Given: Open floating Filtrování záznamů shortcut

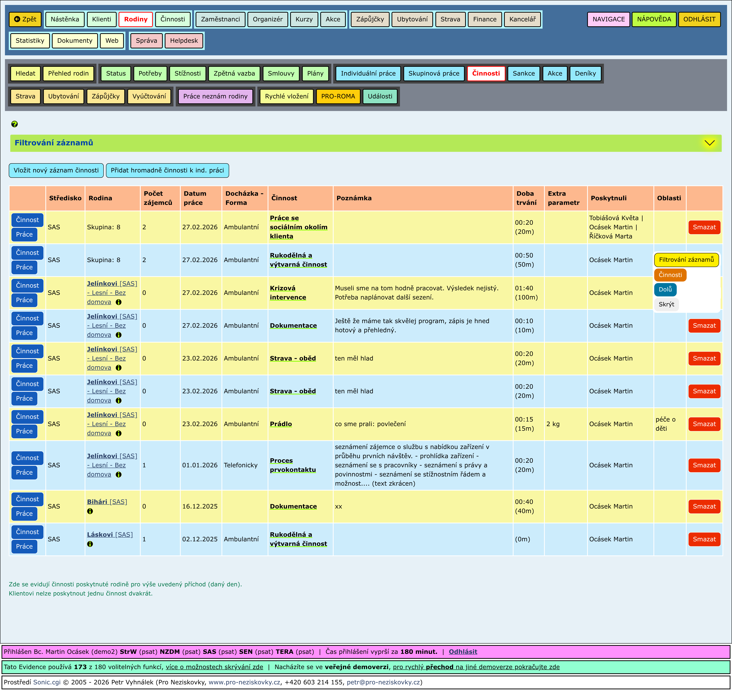Looking at the screenshot, I should click(x=686, y=260).
